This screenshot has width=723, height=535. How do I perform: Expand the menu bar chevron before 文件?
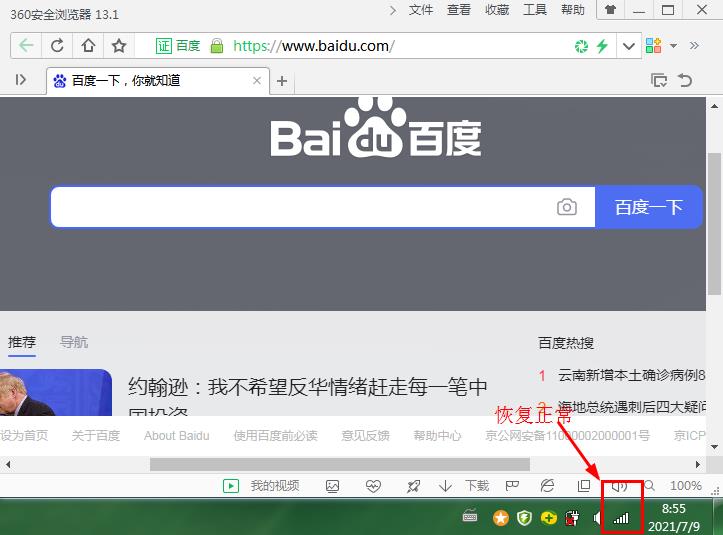coord(392,10)
